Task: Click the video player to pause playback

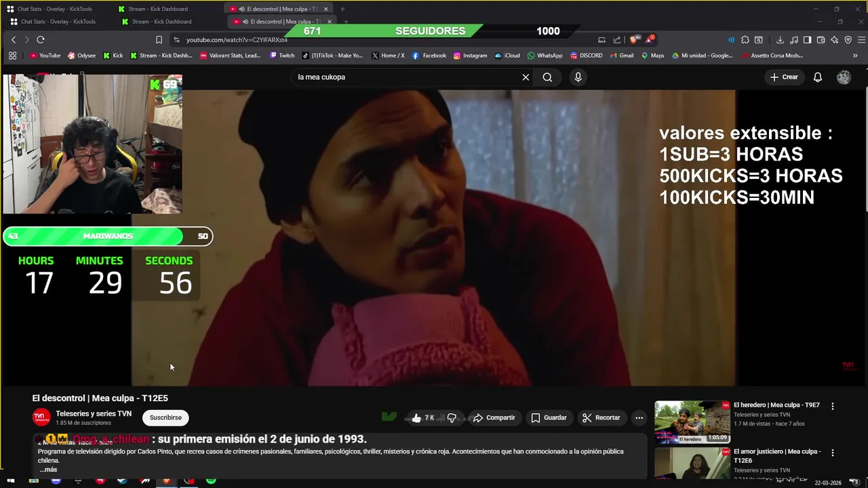Action: [434, 238]
